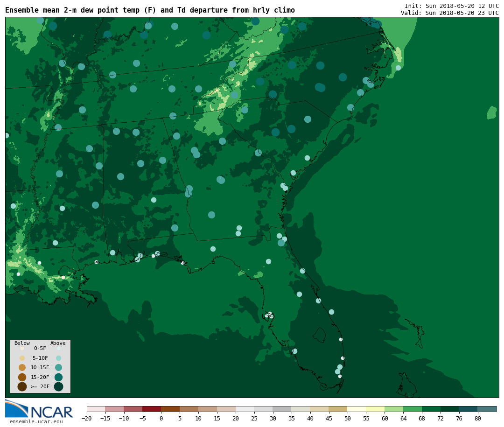Select the -10 to -5 rose swatch

133,409
